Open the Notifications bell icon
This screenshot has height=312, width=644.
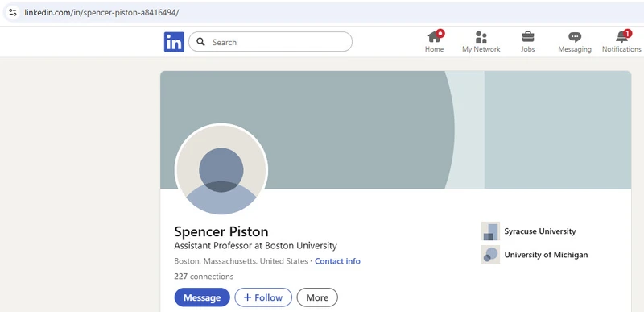click(621, 36)
